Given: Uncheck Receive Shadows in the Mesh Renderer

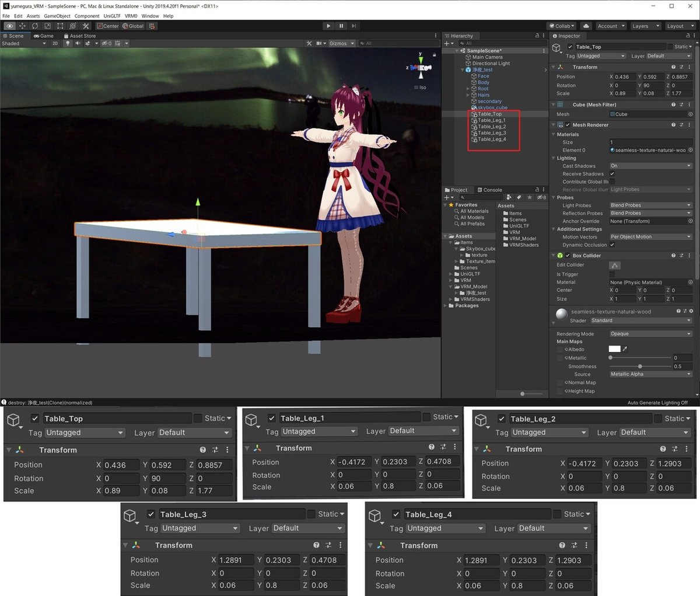Looking at the screenshot, I should click(x=612, y=173).
